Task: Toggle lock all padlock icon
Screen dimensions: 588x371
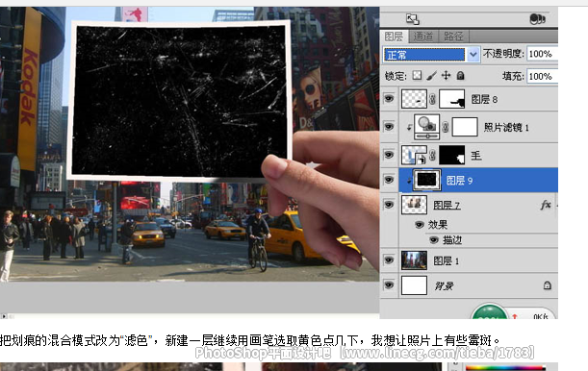Action: tap(461, 76)
